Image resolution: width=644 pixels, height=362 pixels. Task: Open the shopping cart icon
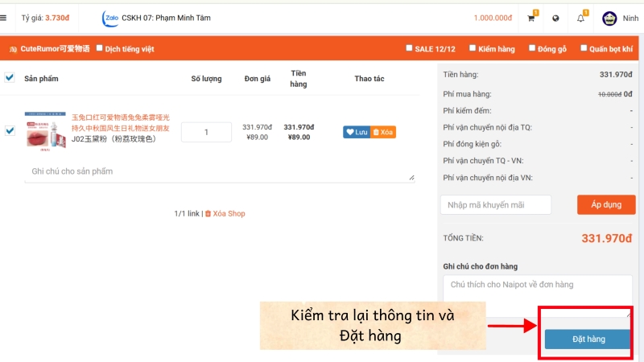(x=531, y=18)
